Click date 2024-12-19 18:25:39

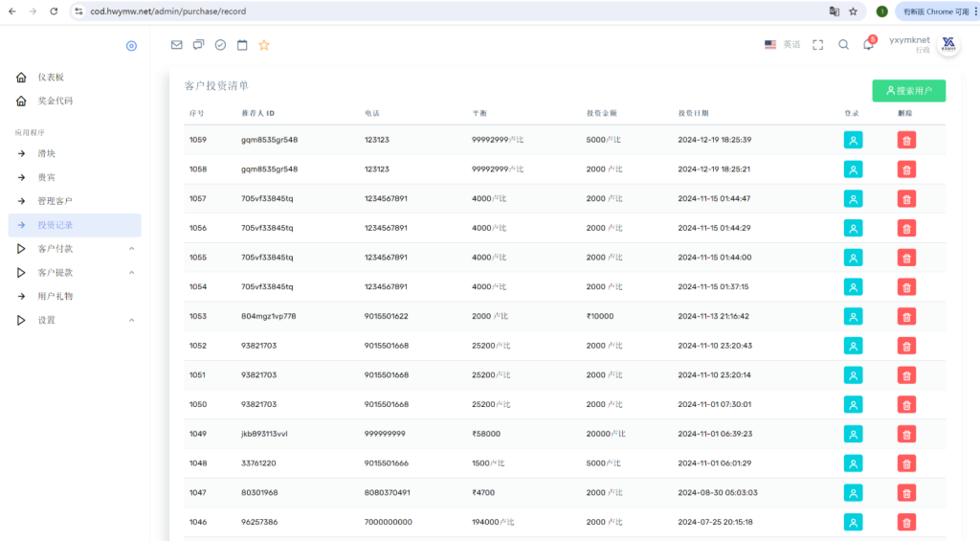click(x=714, y=140)
